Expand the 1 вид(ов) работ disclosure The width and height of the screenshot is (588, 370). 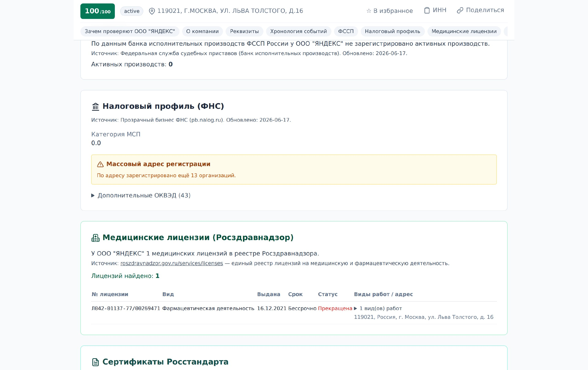click(x=378, y=308)
